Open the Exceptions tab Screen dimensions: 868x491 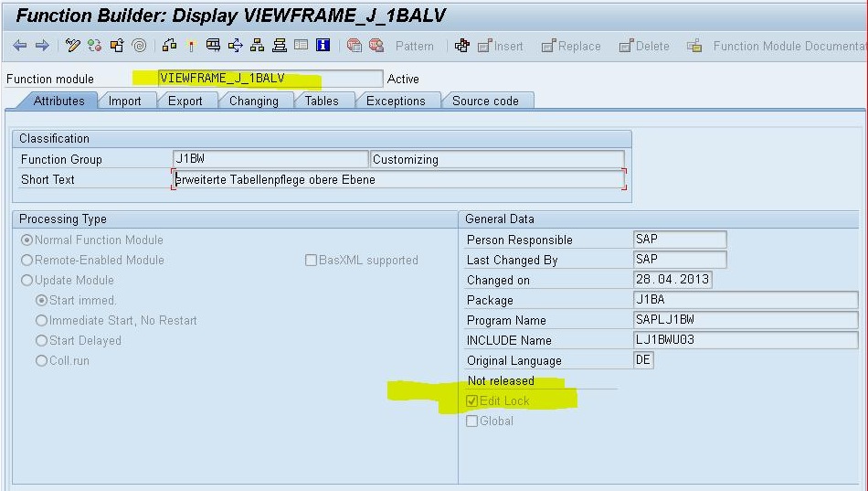coord(396,101)
